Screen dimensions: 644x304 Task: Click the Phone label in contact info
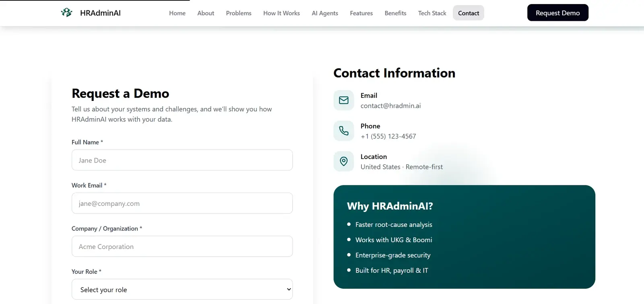(x=370, y=126)
